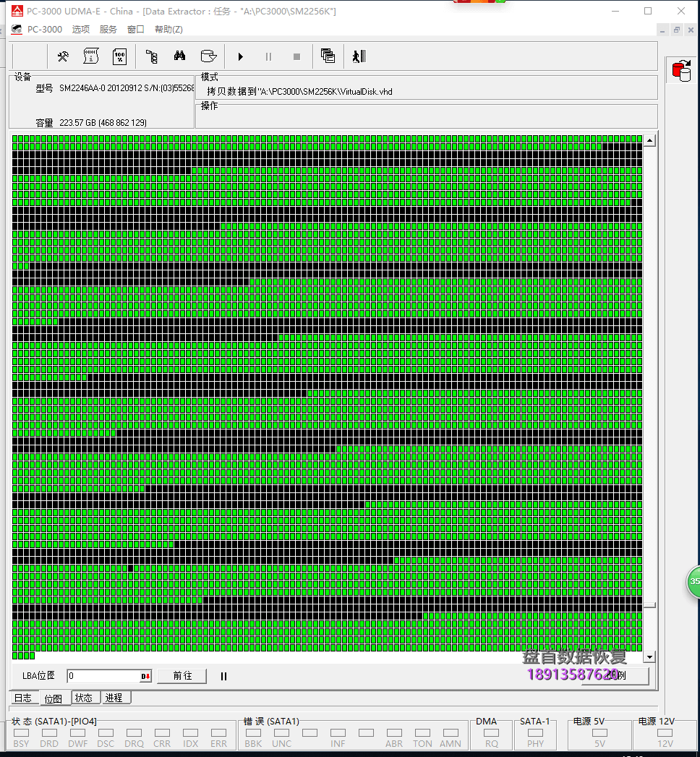Open the 窗口 menu
Viewport: 700px width, 757px height.
(x=136, y=30)
